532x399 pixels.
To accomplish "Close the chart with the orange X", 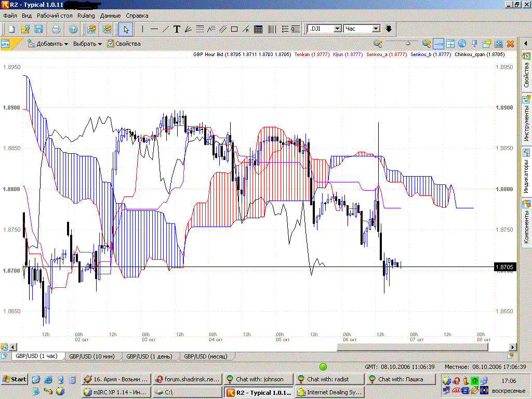I will tap(510, 44).
